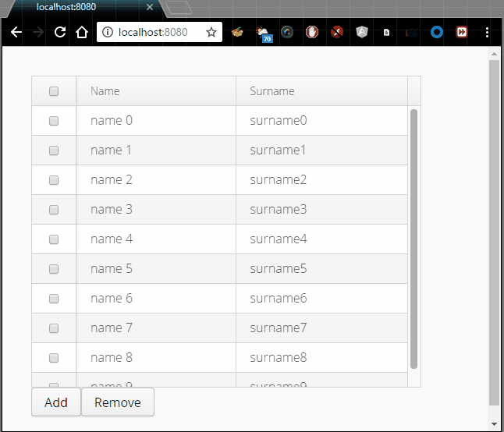Select the cell 'name 1'
This screenshot has height=432, width=504.
point(156,150)
